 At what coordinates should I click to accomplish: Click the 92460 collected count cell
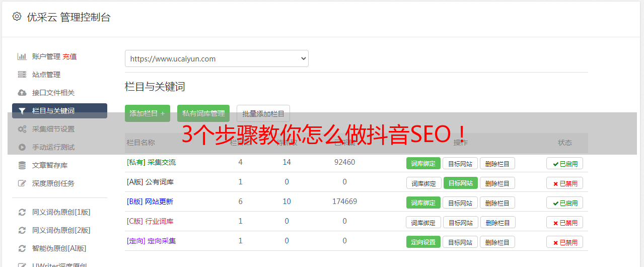pyautogui.click(x=344, y=162)
